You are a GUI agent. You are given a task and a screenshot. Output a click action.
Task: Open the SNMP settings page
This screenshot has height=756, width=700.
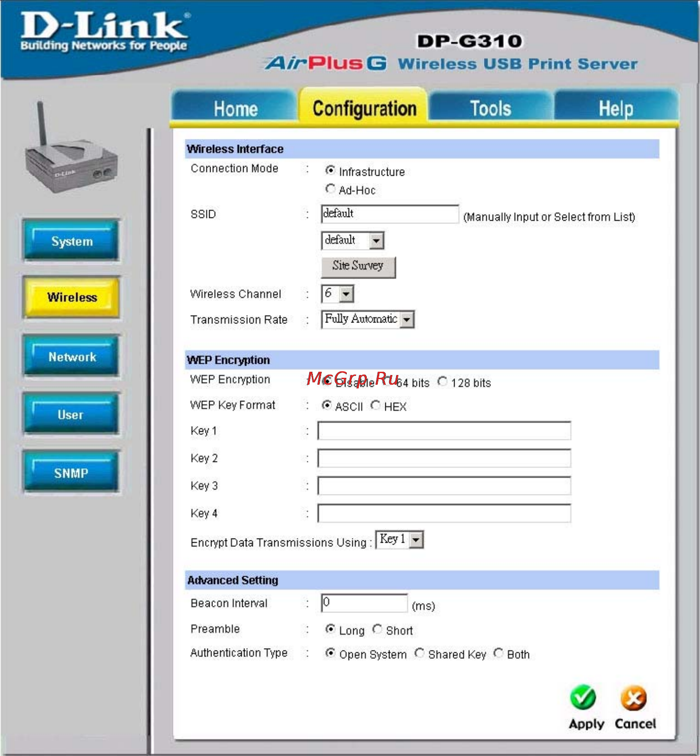[x=71, y=472]
